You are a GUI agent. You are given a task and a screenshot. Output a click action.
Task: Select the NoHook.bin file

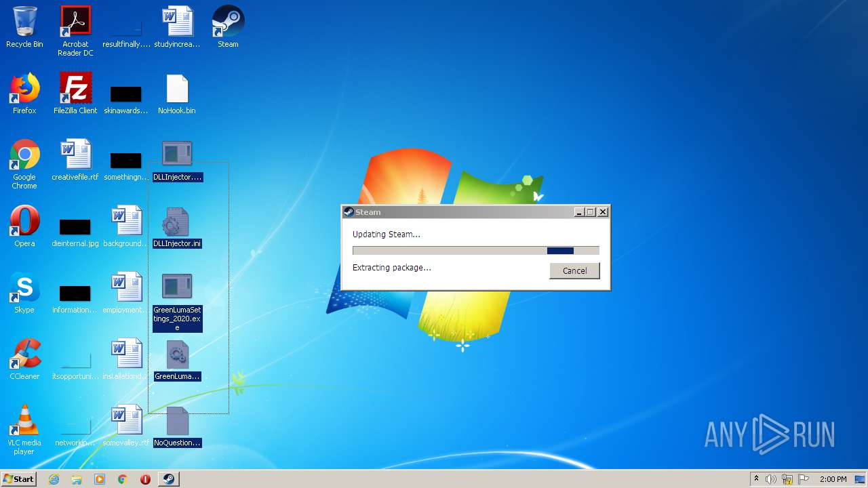tap(177, 94)
